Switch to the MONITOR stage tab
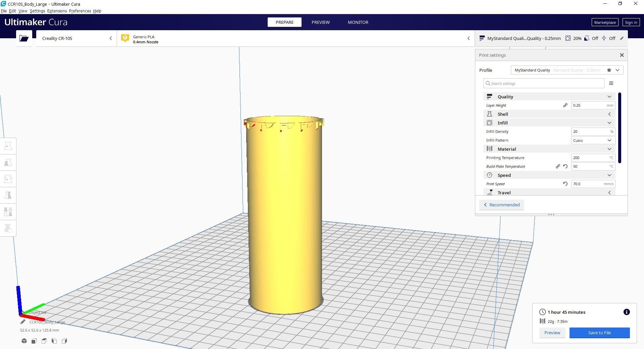 (358, 22)
